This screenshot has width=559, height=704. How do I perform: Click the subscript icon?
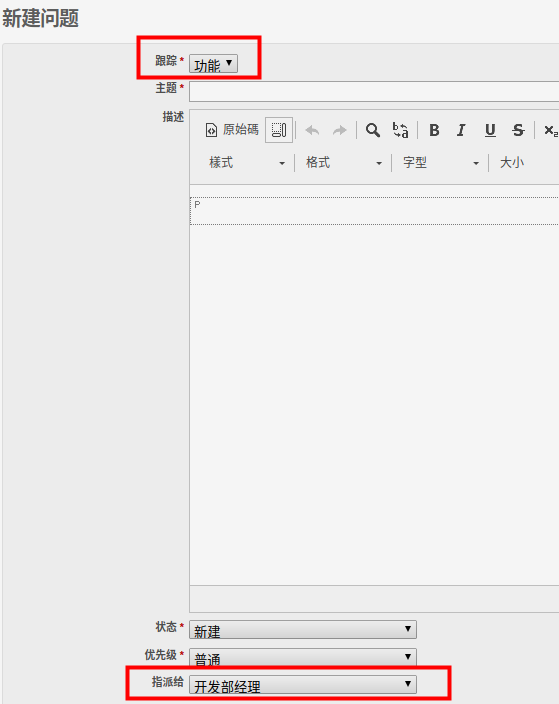[x=550, y=130]
